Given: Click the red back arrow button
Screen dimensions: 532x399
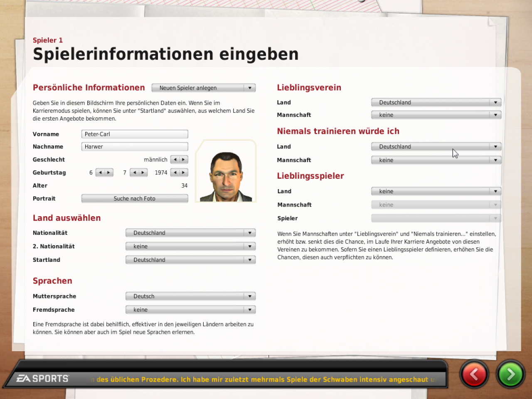Looking at the screenshot, I should point(474,374).
